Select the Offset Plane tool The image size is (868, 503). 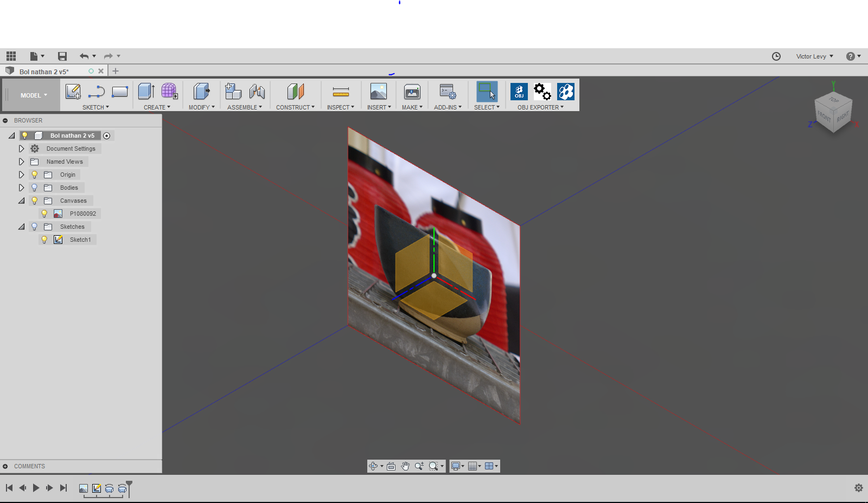tap(295, 92)
